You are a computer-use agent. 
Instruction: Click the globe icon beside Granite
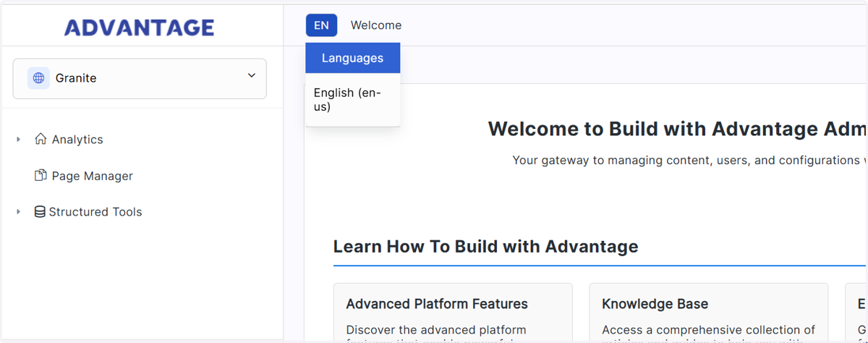pos(38,78)
